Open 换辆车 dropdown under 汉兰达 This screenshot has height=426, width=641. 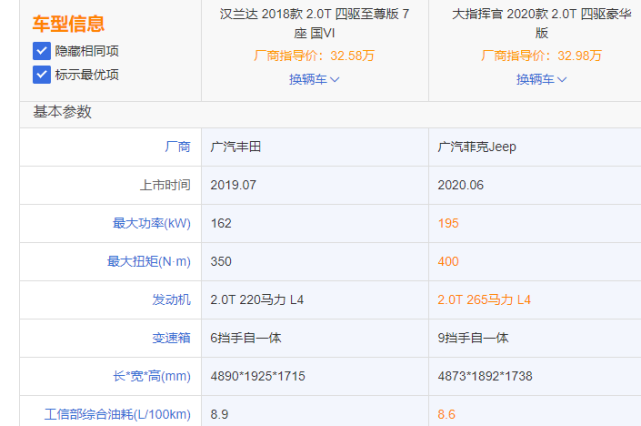pos(314,79)
